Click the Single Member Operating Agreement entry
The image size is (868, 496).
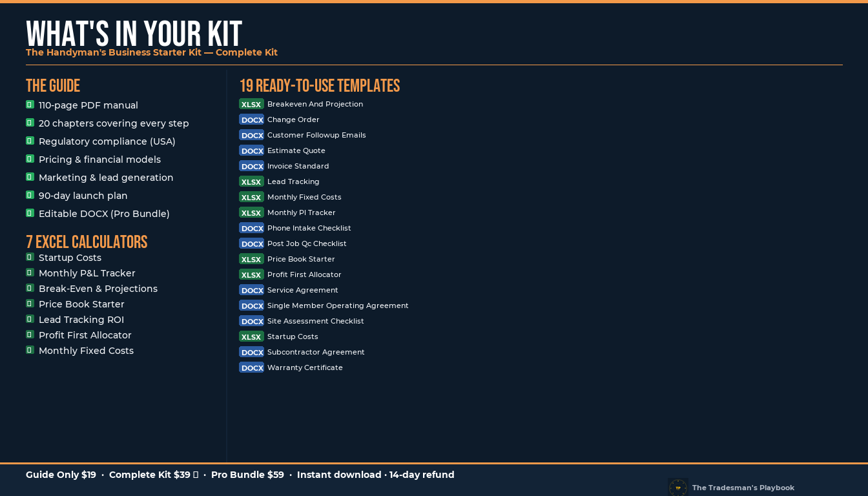coord(338,305)
